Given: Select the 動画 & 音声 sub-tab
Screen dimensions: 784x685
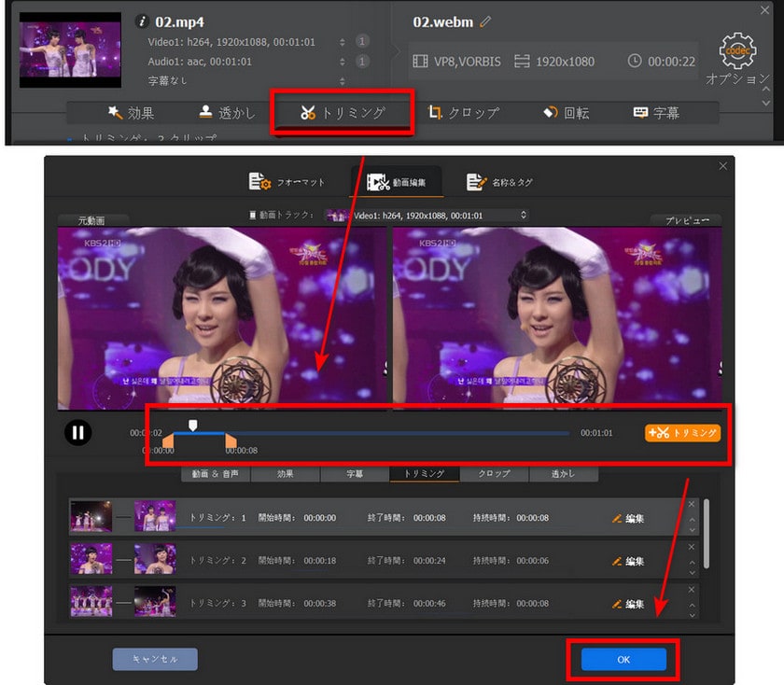Looking at the screenshot, I should click(x=216, y=474).
